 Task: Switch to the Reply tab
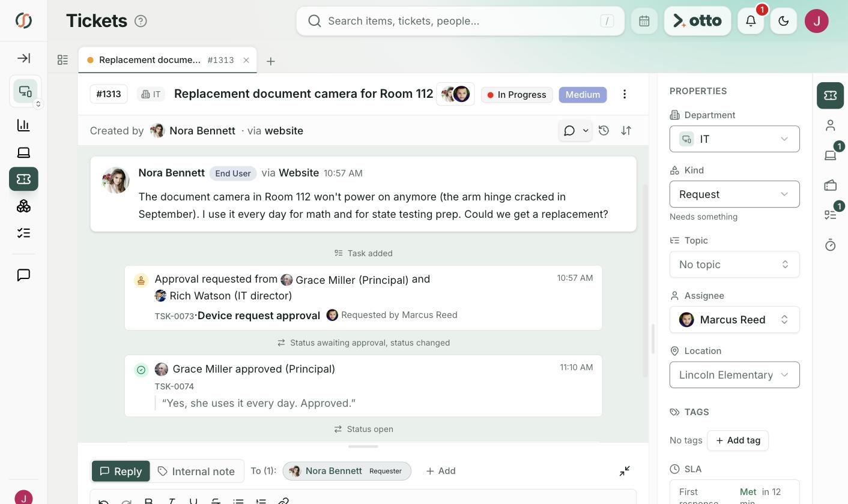coord(121,471)
